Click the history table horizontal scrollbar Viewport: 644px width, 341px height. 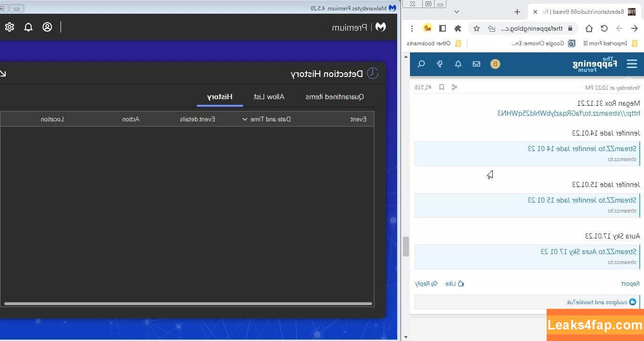coord(188,304)
